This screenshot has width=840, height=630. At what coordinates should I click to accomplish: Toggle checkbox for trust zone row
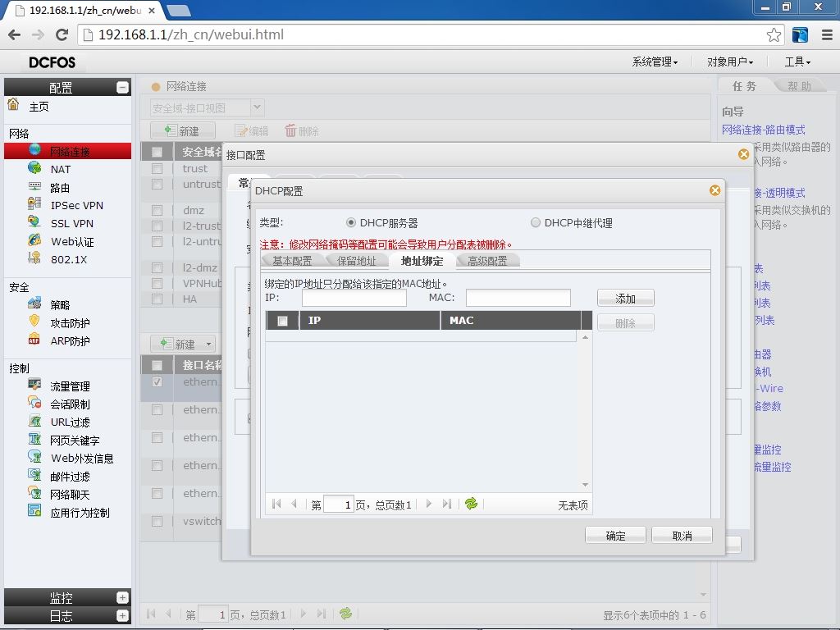pyautogui.click(x=157, y=169)
